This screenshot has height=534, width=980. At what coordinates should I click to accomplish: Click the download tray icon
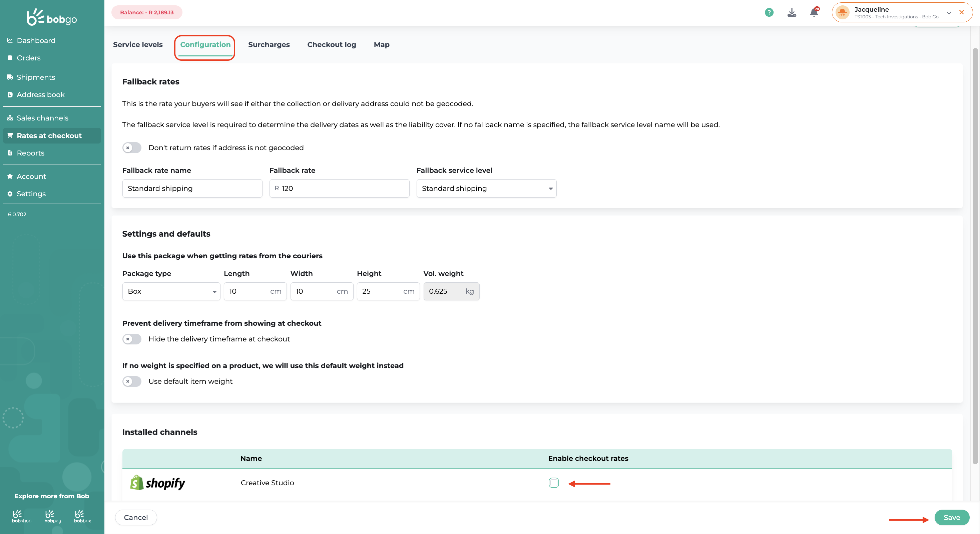pyautogui.click(x=792, y=13)
